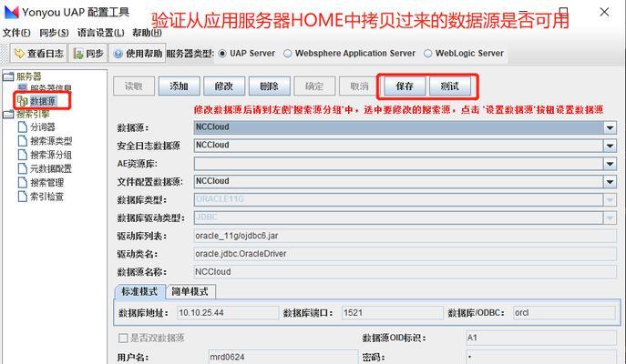Click the 数据源名称 field NCCloud
Screen dimensions: 626x364
click(405, 272)
